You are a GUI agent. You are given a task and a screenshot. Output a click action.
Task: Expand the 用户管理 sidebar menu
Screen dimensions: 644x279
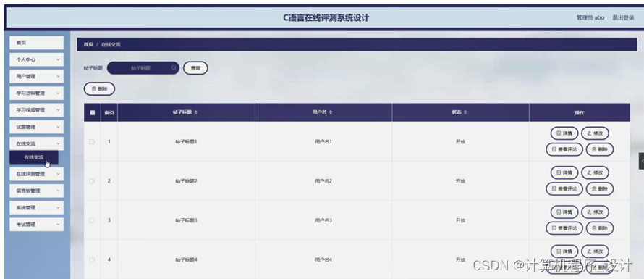point(37,77)
